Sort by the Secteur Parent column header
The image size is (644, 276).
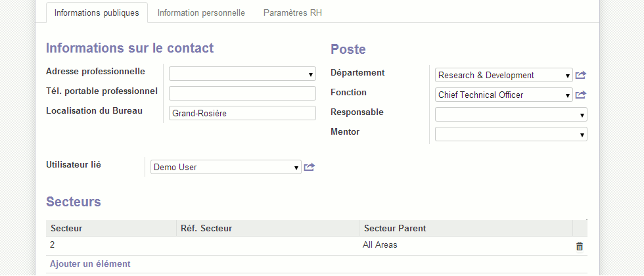466,229
